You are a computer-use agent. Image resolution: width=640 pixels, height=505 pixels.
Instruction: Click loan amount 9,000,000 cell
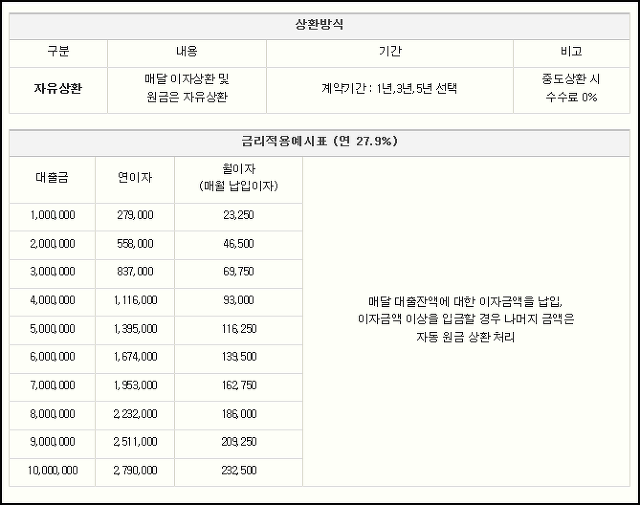click(x=52, y=444)
